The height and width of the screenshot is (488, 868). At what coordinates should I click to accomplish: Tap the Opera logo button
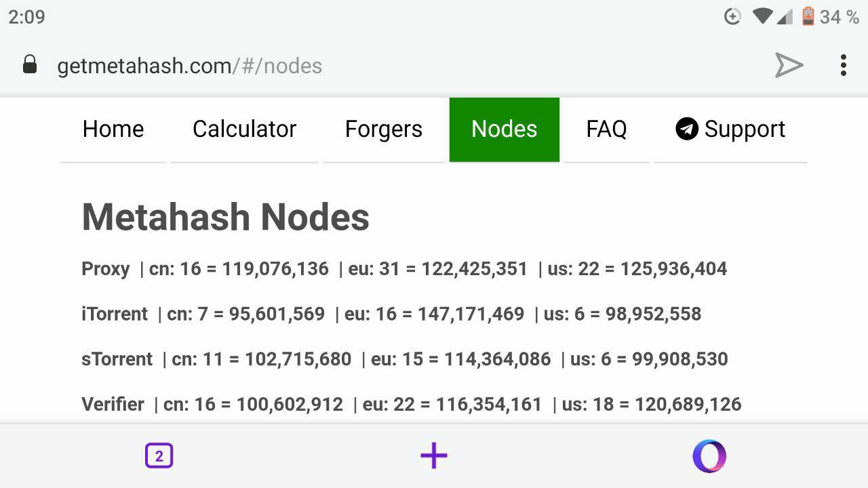point(709,456)
